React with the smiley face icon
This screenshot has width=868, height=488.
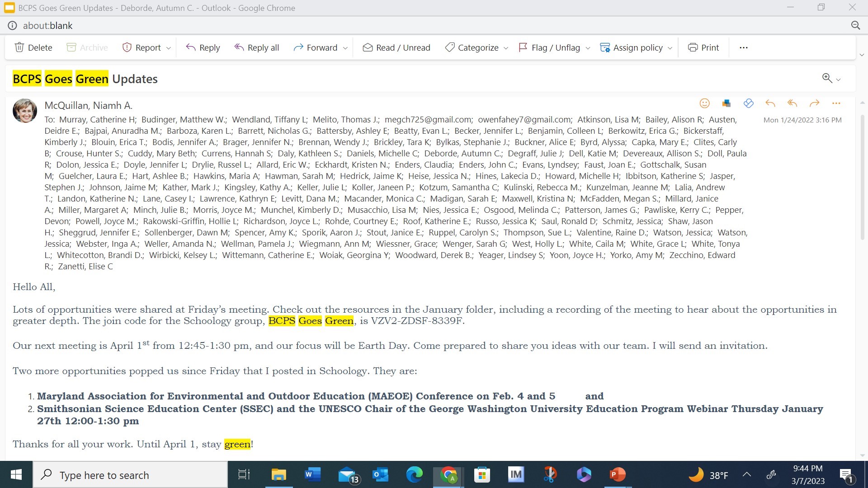coord(704,103)
